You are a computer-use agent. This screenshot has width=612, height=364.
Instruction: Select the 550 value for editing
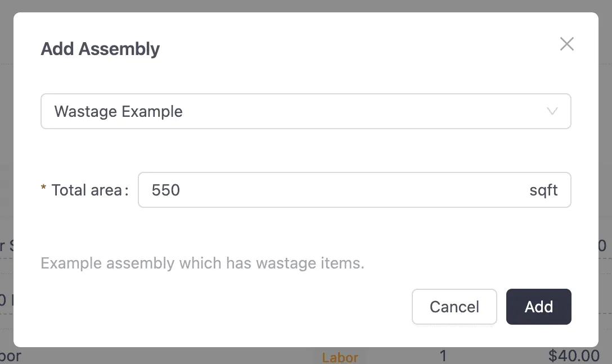click(x=165, y=190)
